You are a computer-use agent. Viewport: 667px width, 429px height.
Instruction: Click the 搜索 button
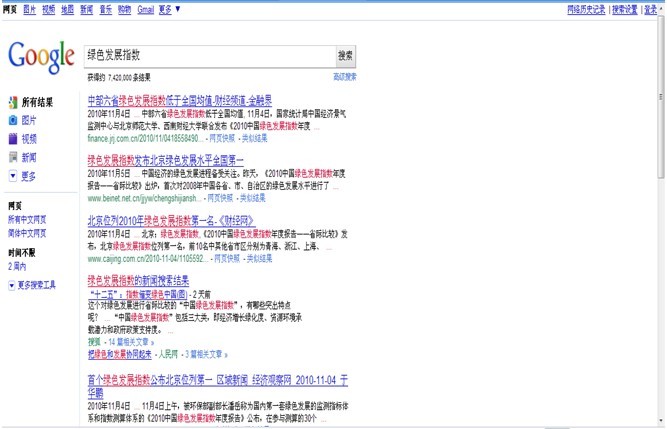tap(345, 56)
